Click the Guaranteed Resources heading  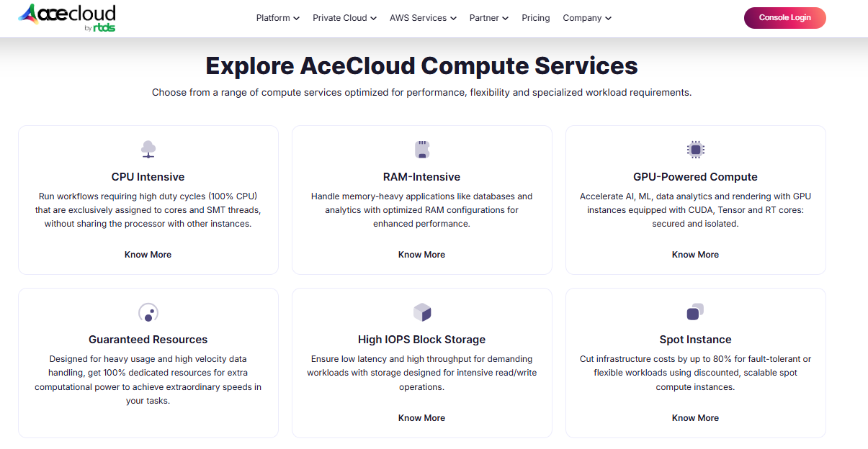click(148, 340)
